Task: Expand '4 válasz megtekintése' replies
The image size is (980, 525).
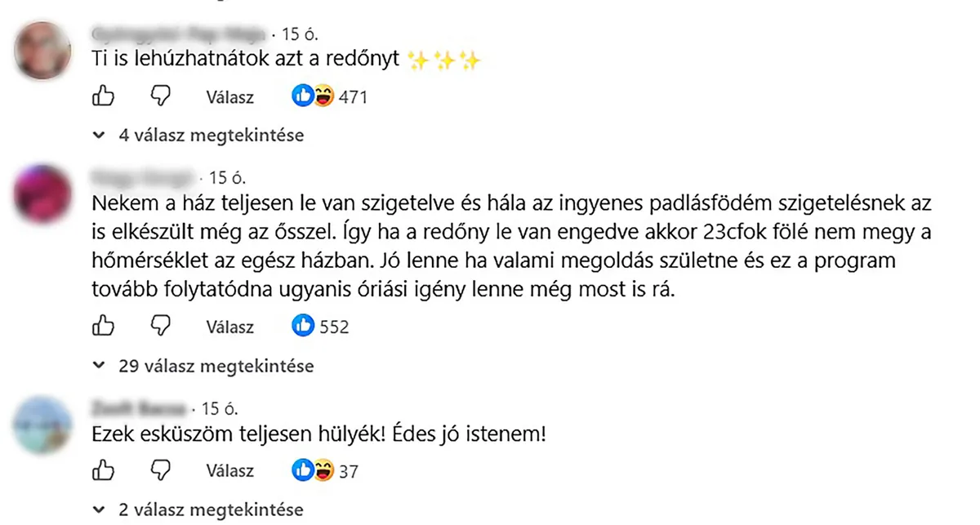Action: click(x=200, y=136)
